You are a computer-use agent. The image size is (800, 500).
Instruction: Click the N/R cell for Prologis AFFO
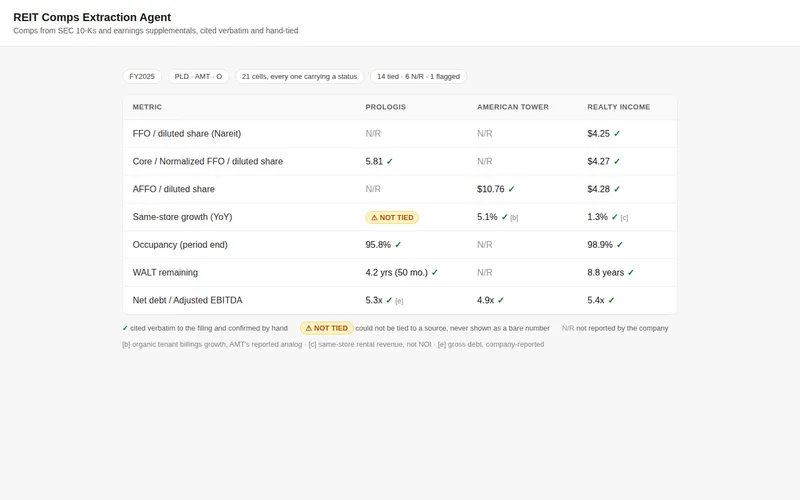[373, 189]
